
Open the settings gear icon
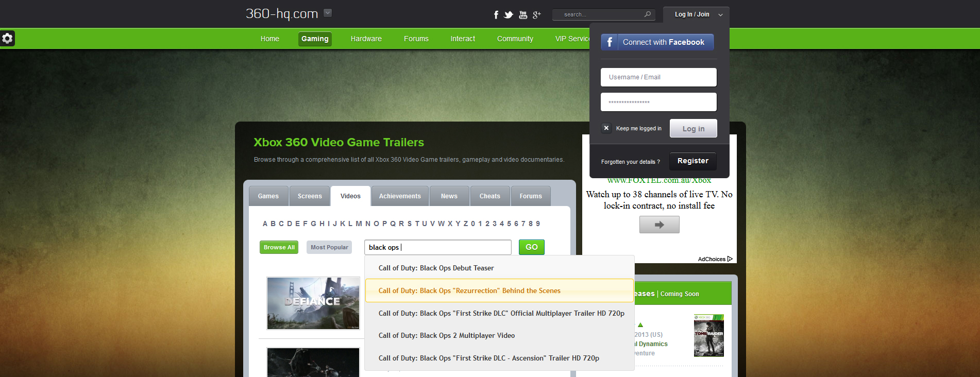[7, 39]
